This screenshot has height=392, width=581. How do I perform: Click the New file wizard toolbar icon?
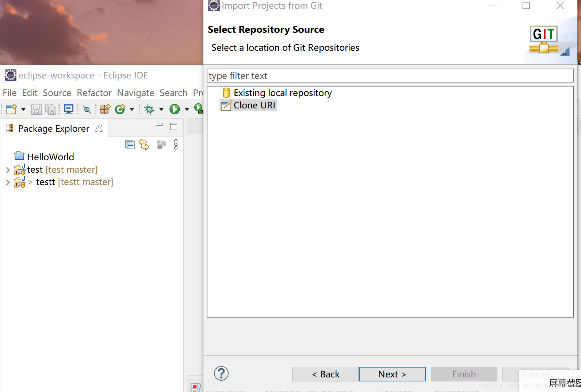pyautogui.click(x=11, y=109)
